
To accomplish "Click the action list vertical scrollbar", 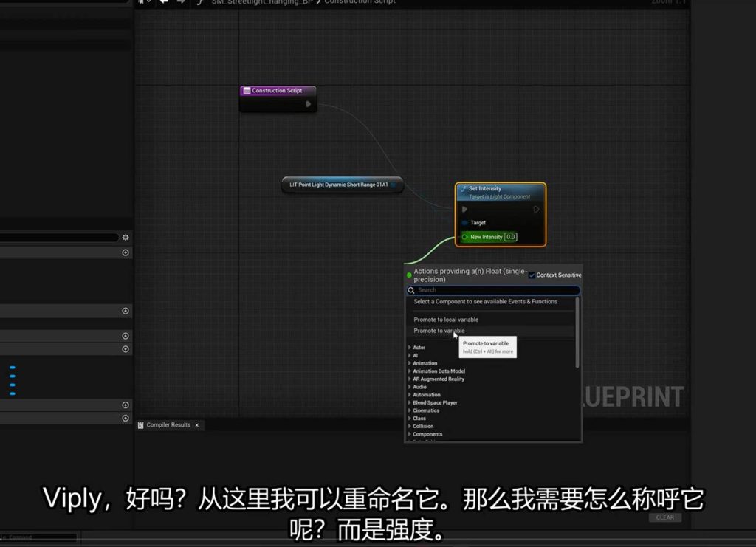I will pyautogui.click(x=577, y=332).
